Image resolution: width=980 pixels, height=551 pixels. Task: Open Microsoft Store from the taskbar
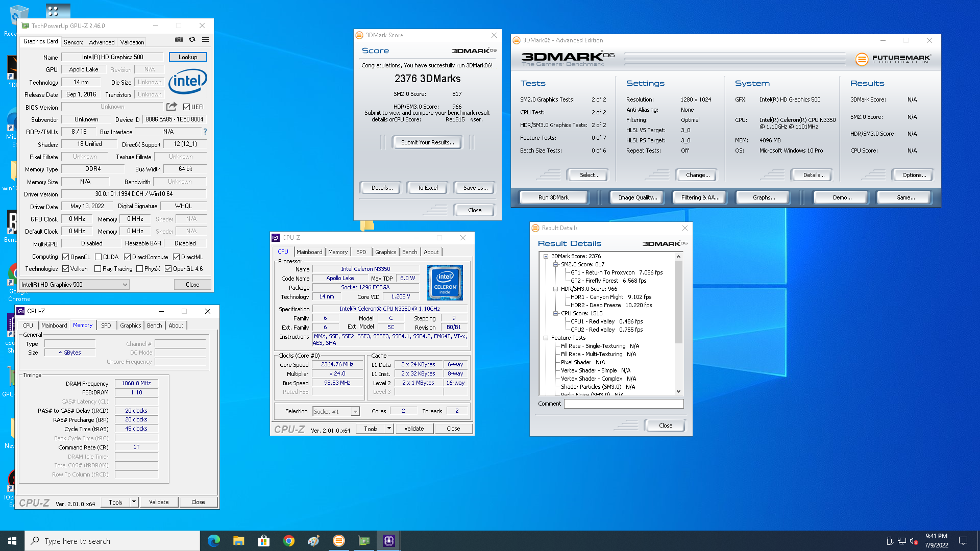[x=264, y=541]
